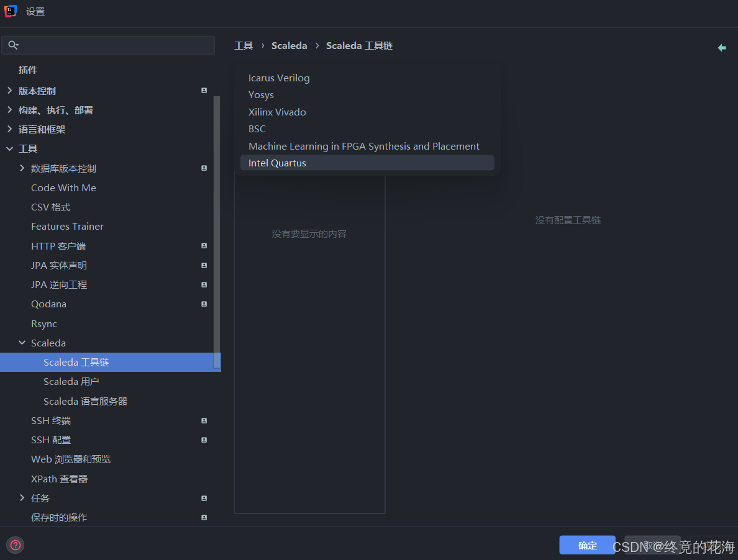This screenshot has width=738, height=560.
Task: Choose Intel Quartus toolchain option
Action: coord(367,163)
